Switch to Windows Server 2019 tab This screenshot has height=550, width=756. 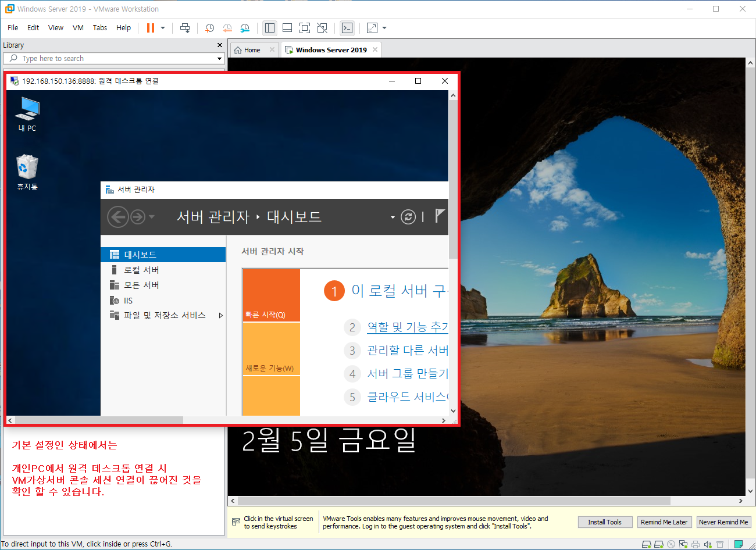331,50
